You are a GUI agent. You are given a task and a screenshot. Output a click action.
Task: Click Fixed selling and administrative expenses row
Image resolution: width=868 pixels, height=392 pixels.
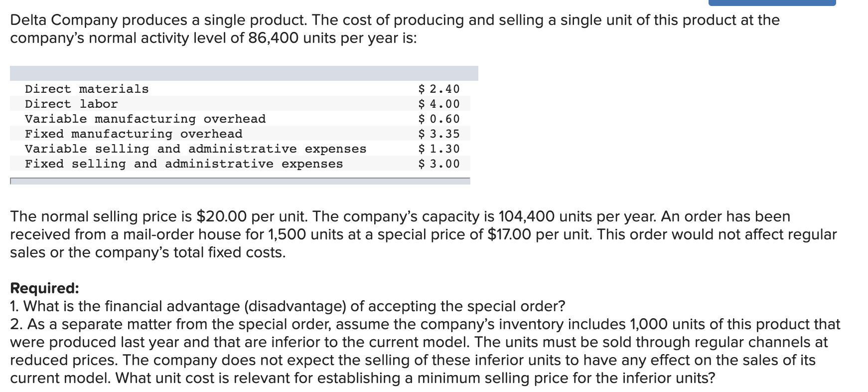click(184, 164)
